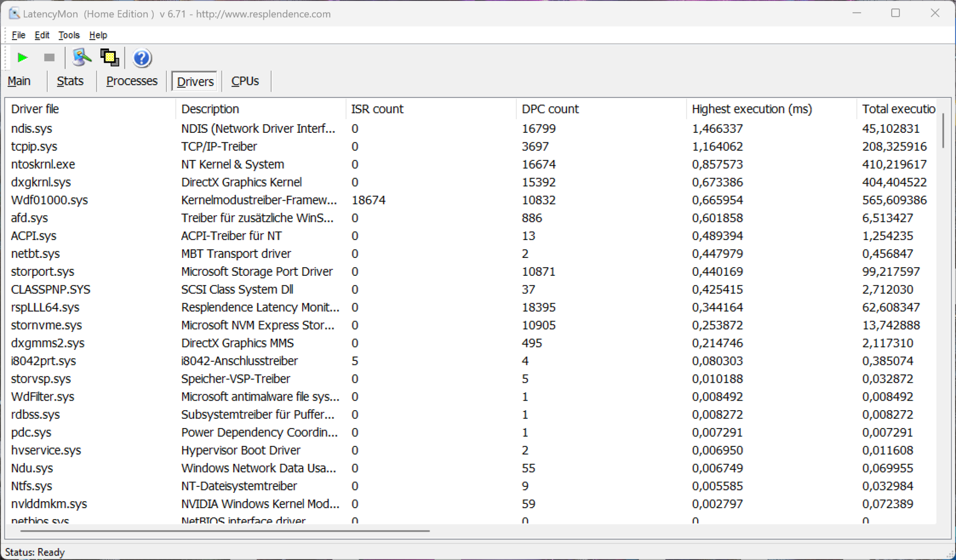Select the Wdf01000.sys driver row
The height and width of the screenshot is (560, 956).
(49, 200)
